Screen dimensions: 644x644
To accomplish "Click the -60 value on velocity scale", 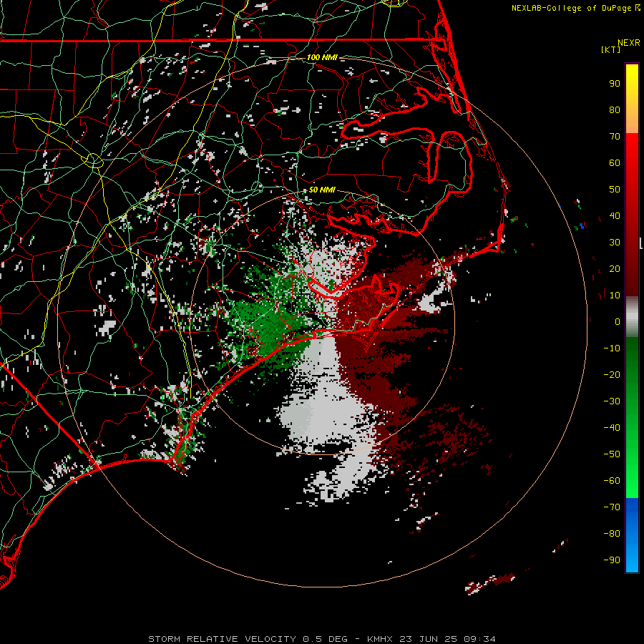I will coord(612,481).
